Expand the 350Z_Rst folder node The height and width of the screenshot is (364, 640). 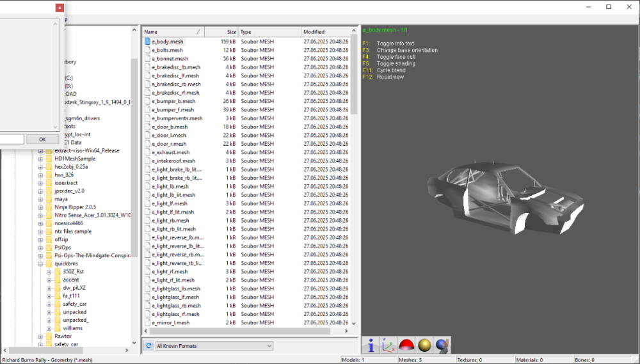pyautogui.click(x=49, y=272)
